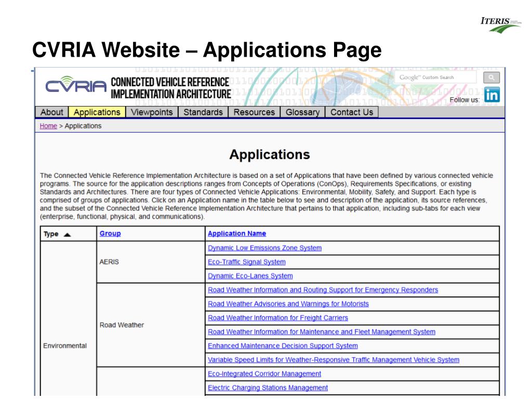Go to the Glossary tab
532x399 pixels.
[303, 112]
